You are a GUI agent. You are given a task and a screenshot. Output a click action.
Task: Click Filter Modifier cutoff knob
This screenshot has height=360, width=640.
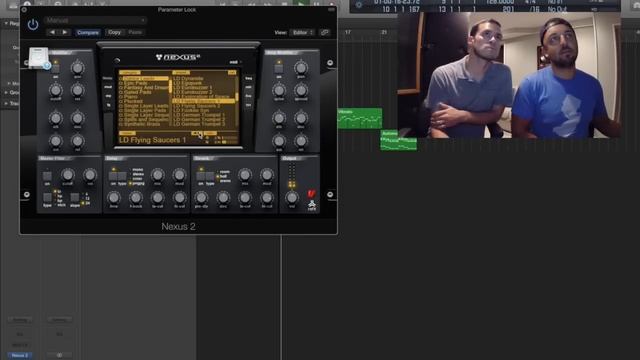click(x=56, y=90)
